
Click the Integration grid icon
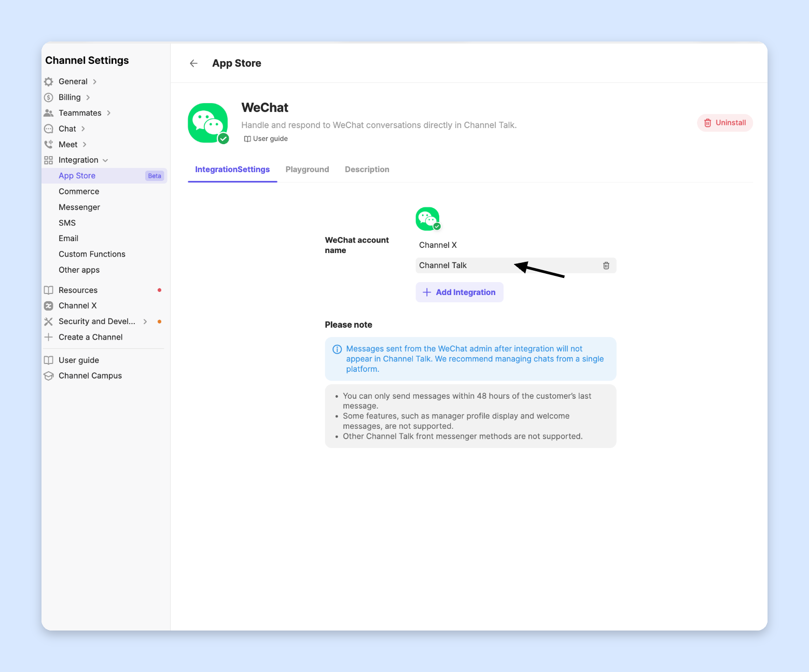[x=49, y=160]
